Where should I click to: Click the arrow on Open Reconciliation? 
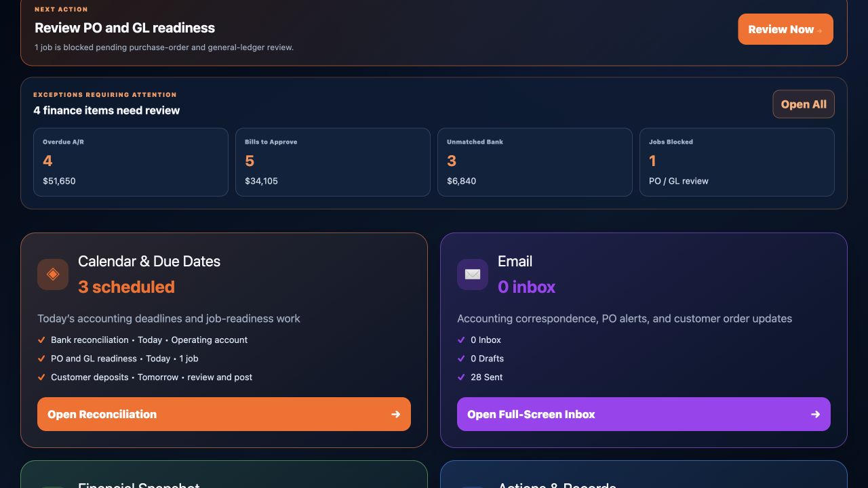(x=396, y=414)
